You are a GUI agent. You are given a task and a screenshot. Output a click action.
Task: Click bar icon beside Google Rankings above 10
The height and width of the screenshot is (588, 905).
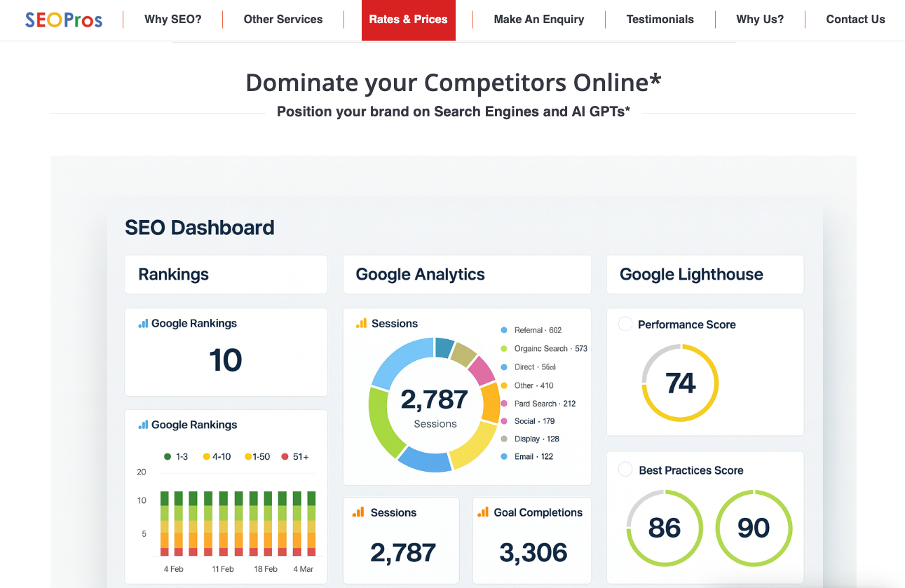[143, 324]
